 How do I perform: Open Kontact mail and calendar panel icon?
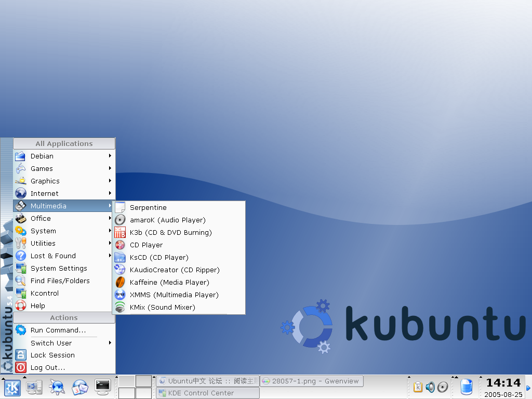79,388
